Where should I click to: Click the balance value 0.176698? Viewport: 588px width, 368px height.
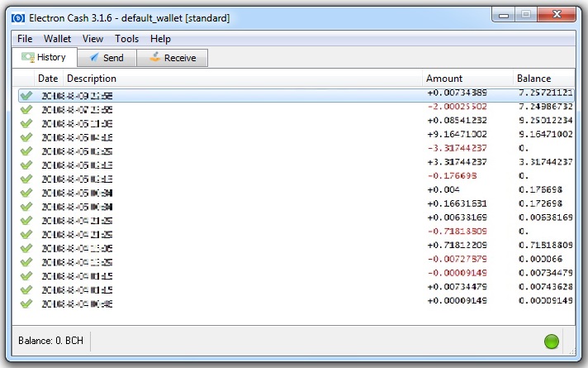(540, 189)
